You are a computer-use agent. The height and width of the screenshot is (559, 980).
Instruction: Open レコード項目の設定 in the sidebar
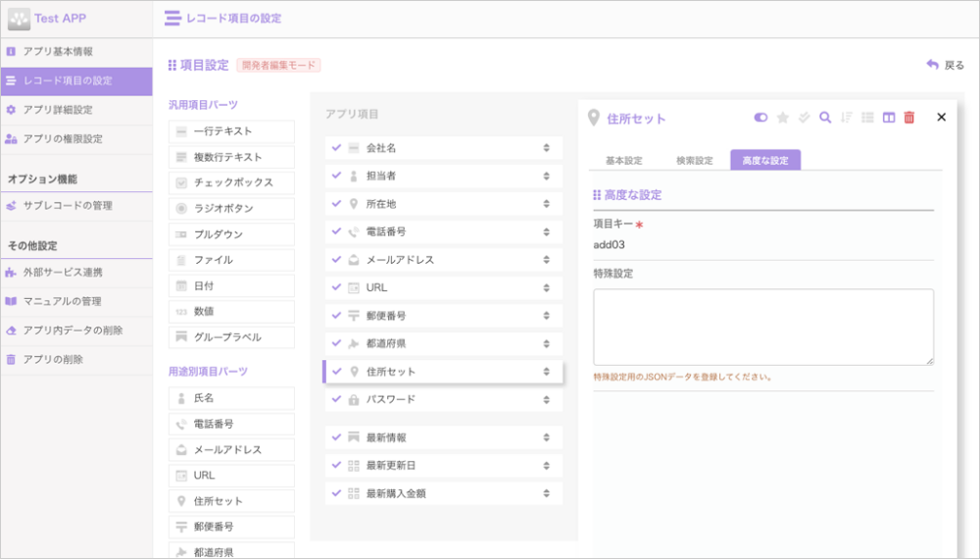click(x=76, y=80)
